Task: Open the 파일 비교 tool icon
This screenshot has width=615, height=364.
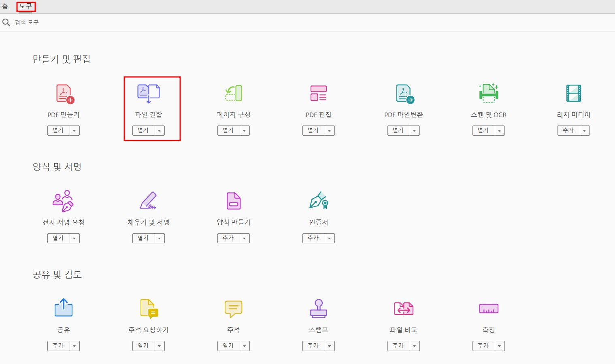Action: tap(403, 309)
